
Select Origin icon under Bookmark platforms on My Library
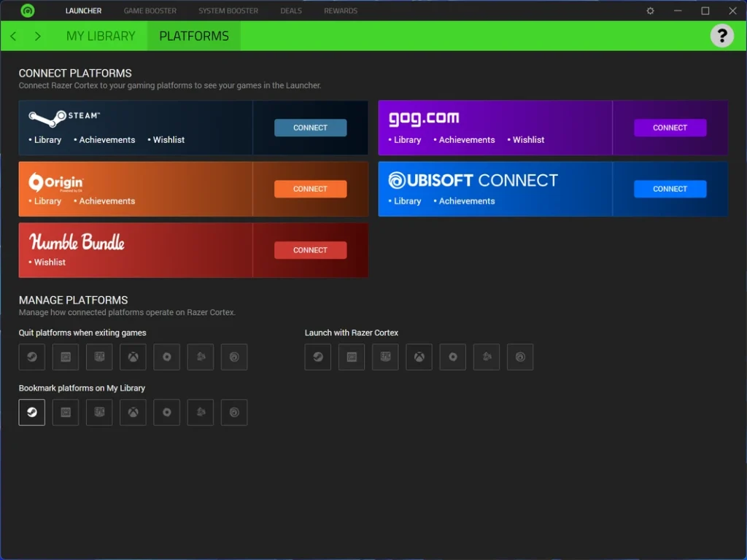point(166,413)
